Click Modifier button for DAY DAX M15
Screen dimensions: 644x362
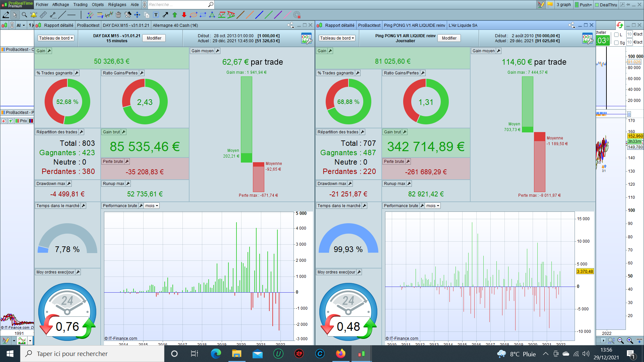pos(154,38)
